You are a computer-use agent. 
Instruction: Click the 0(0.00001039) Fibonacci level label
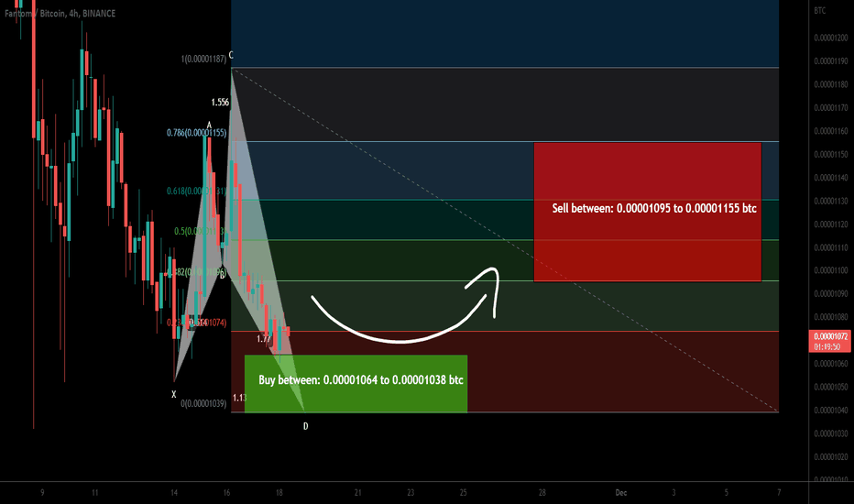[203, 404]
